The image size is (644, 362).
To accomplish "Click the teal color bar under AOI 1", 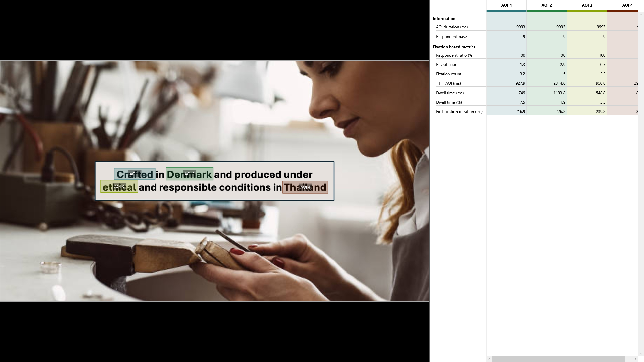I will [506, 11].
